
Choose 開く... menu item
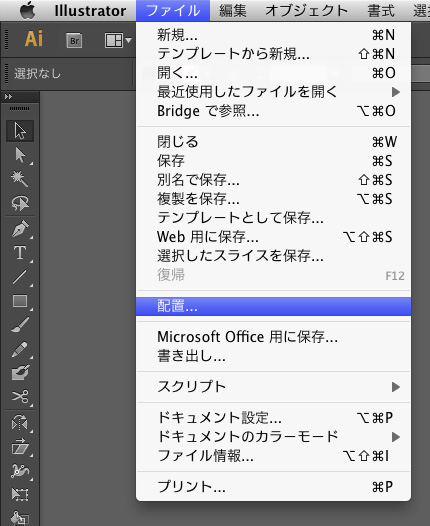pos(274,73)
